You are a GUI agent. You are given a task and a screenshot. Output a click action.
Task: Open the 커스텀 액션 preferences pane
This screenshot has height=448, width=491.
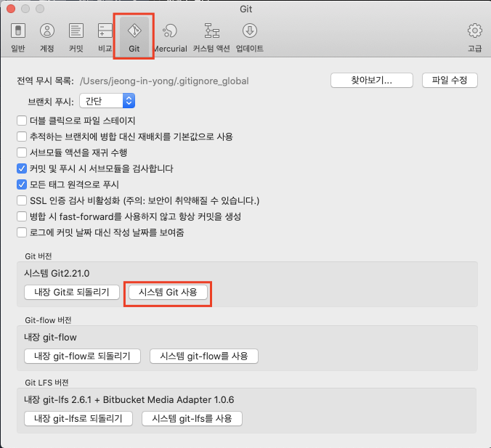[211, 37]
